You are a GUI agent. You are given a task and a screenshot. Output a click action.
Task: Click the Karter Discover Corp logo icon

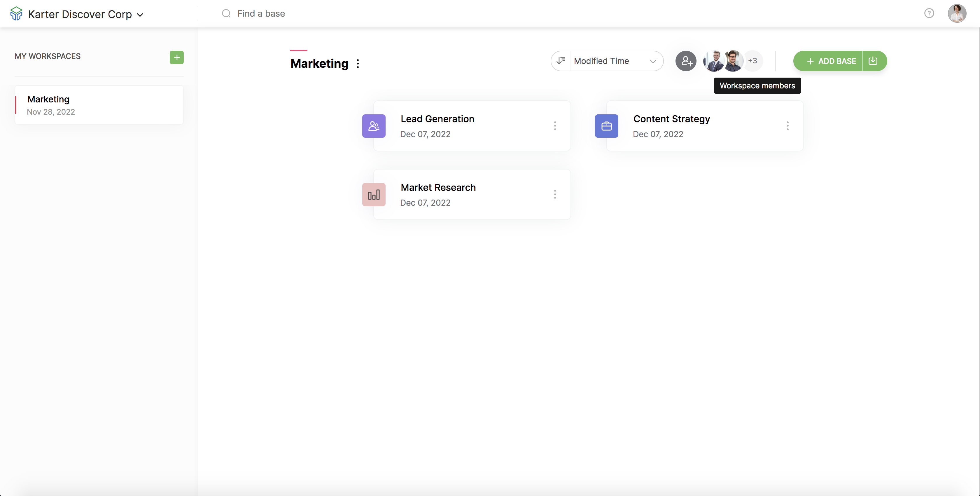pyautogui.click(x=16, y=14)
